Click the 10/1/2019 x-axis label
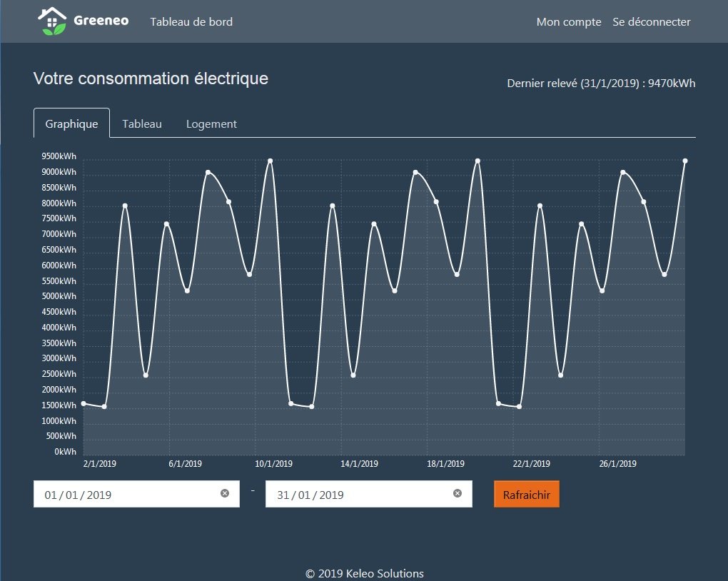 tap(273, 463)
